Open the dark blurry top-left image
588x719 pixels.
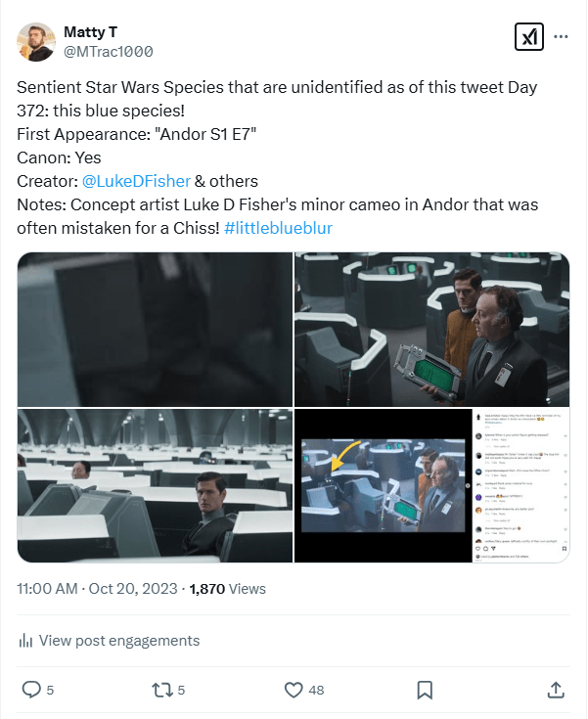pyautogui.click(x=155, y=329)
